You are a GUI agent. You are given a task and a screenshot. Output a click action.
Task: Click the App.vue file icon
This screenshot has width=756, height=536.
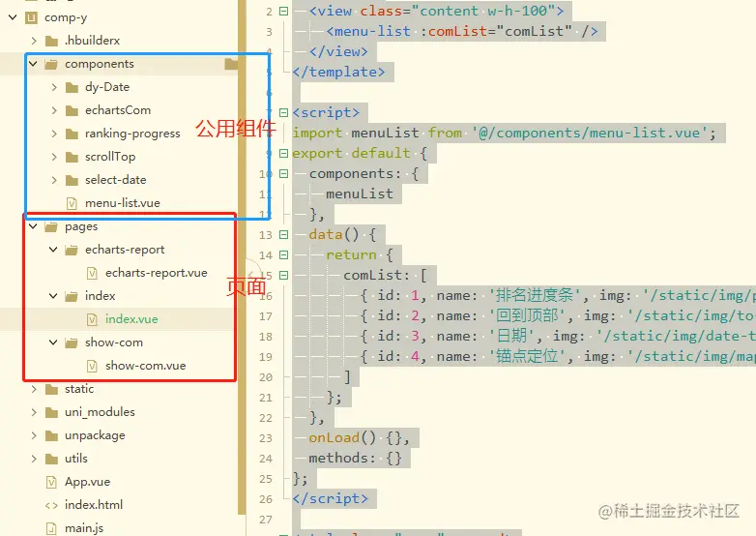tap(51, 482)
